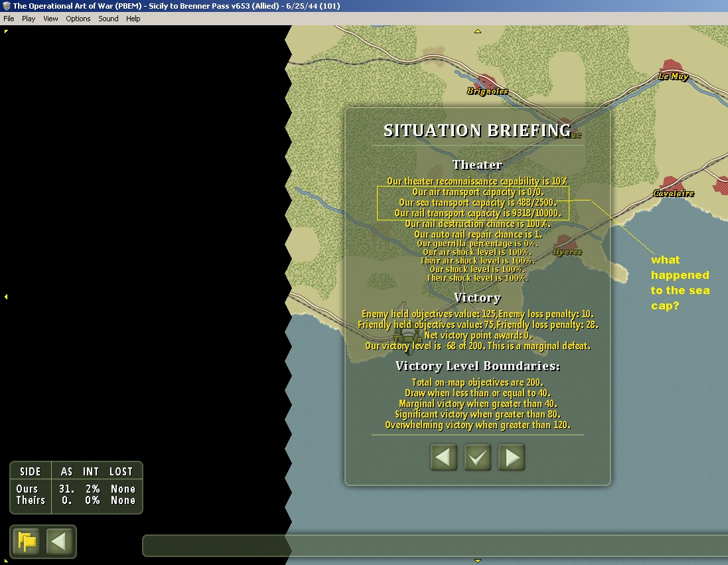The width and height of the screenshot is (728, 565).
Task: Click 'Our theater reconnaissance capability is 10%'
Action: click(x=477, y=181)
